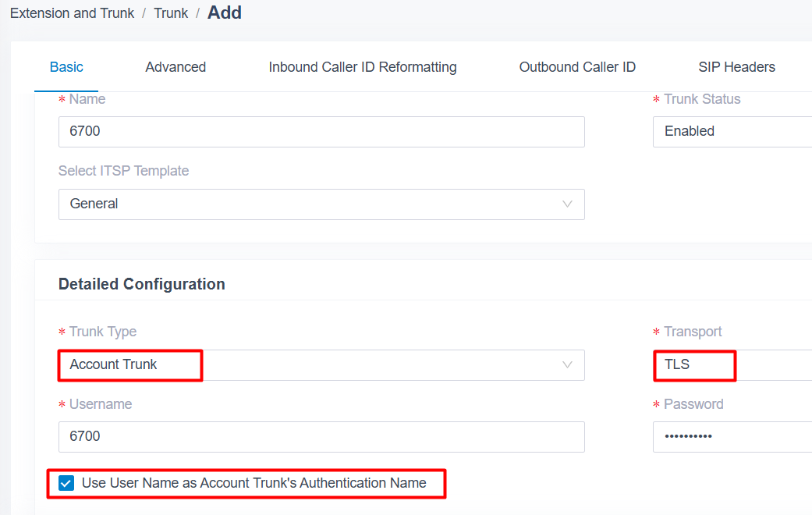Click the Username input field
This screenshot has width=812, height=515.
[321, 436]
